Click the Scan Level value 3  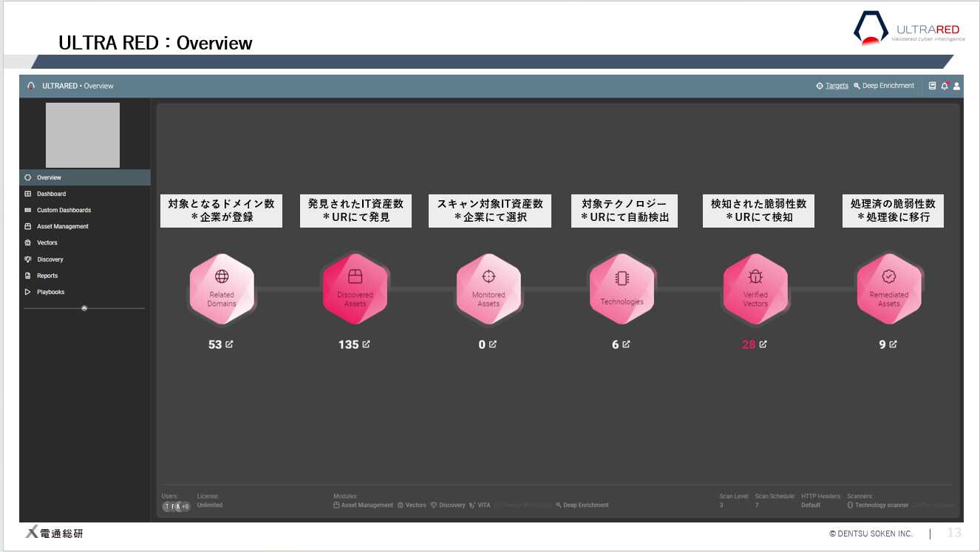click(721, 505)
